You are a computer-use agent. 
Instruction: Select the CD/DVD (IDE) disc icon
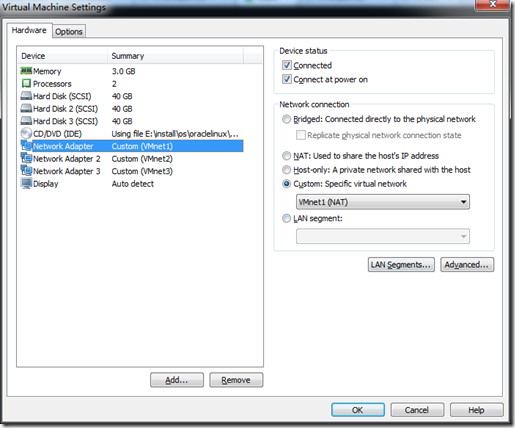point(26,133)
